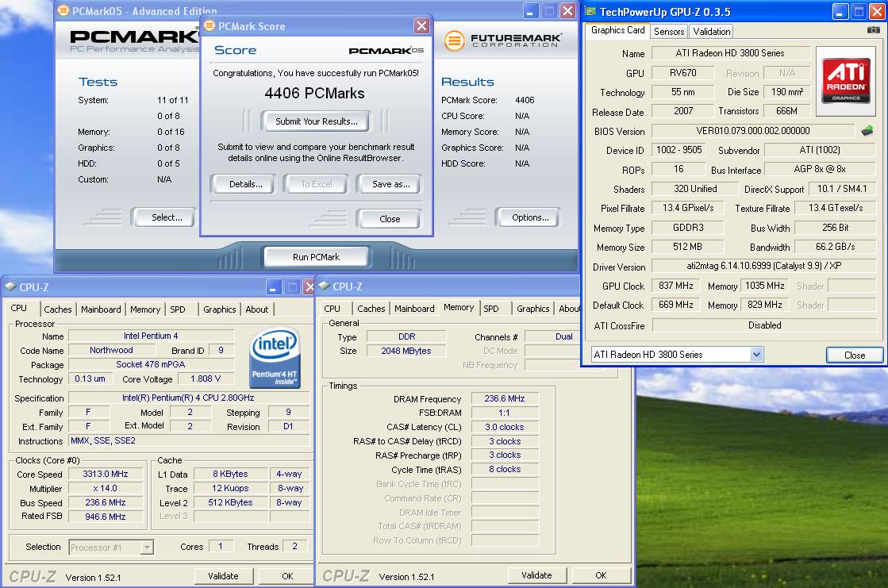Screen dimensions: 888x588
Task: Click Save as in score dialog
Action: [x=390, y=184]
